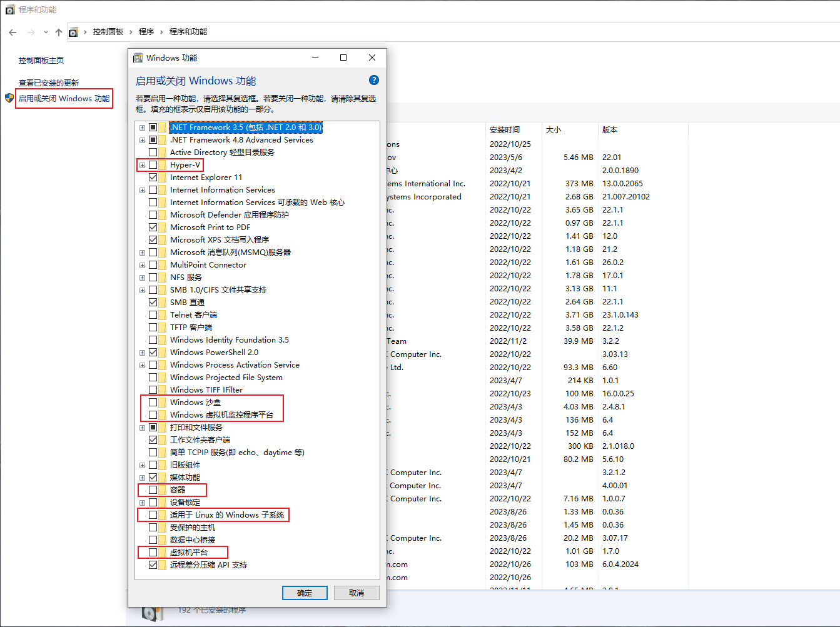Image resolution: width=840 pixels, height=627 pixels.
Task: Expand Windows Process Activation Service node
Action: tap(142, 365)
